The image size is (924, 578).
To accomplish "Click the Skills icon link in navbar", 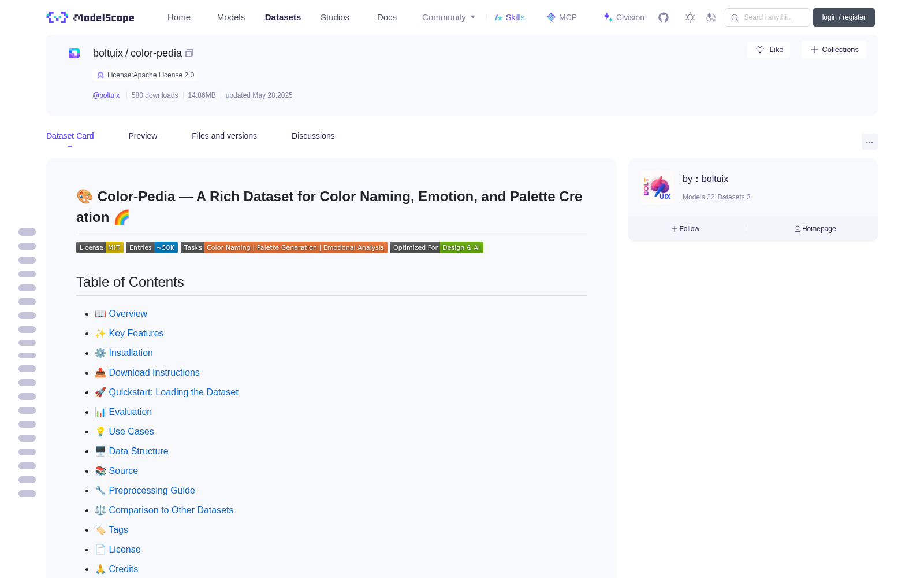I will [x=509, y=17].
